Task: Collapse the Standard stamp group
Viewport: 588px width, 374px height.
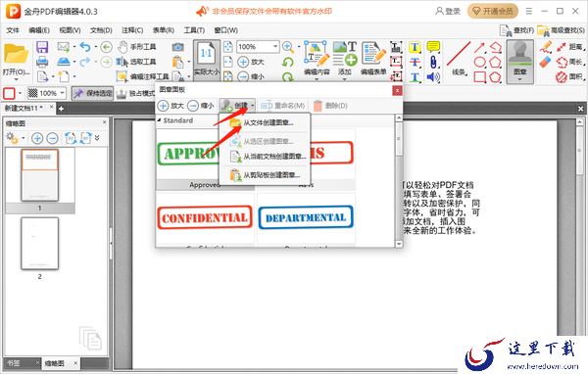Action: (x=159, y=120)
